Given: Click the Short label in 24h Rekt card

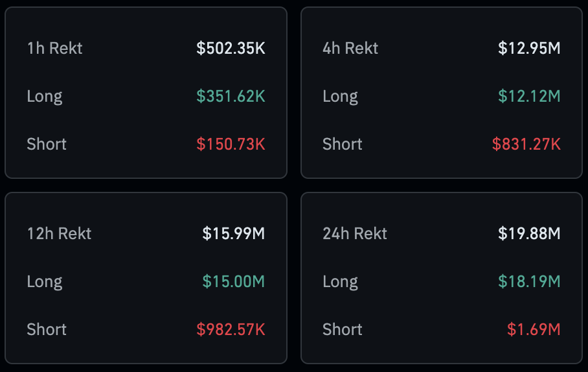Looking at the screenshot, I should (x=343, y=329).
